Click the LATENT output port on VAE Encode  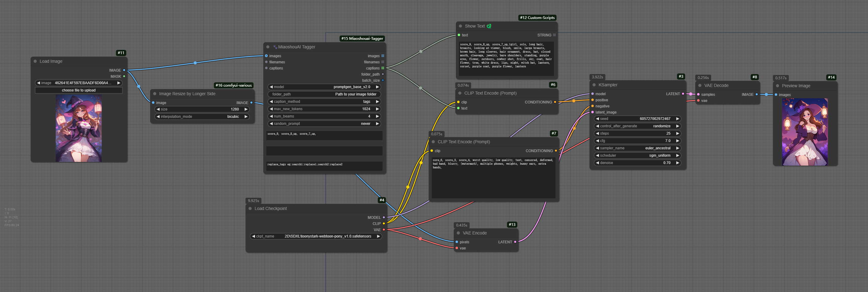pos(515,242)
